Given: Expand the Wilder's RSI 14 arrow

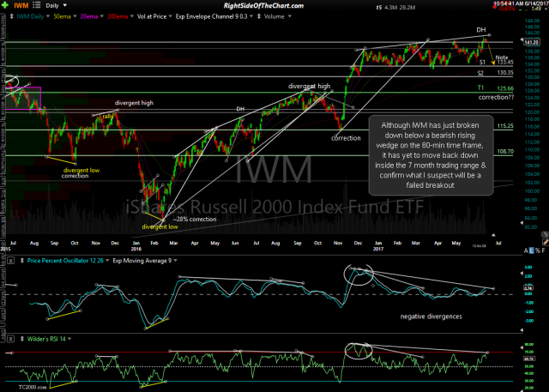Looking at the screenshot, I should pos(69,339).
